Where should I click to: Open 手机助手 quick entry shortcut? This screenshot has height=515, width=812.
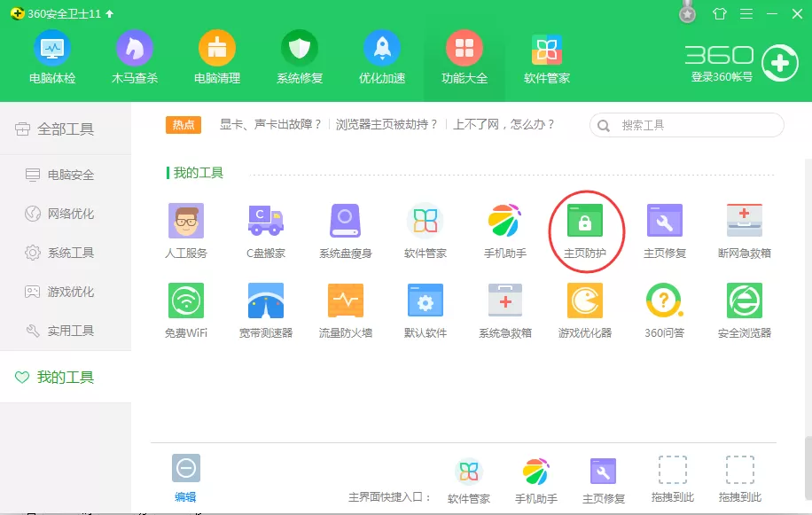coord(536,480)
